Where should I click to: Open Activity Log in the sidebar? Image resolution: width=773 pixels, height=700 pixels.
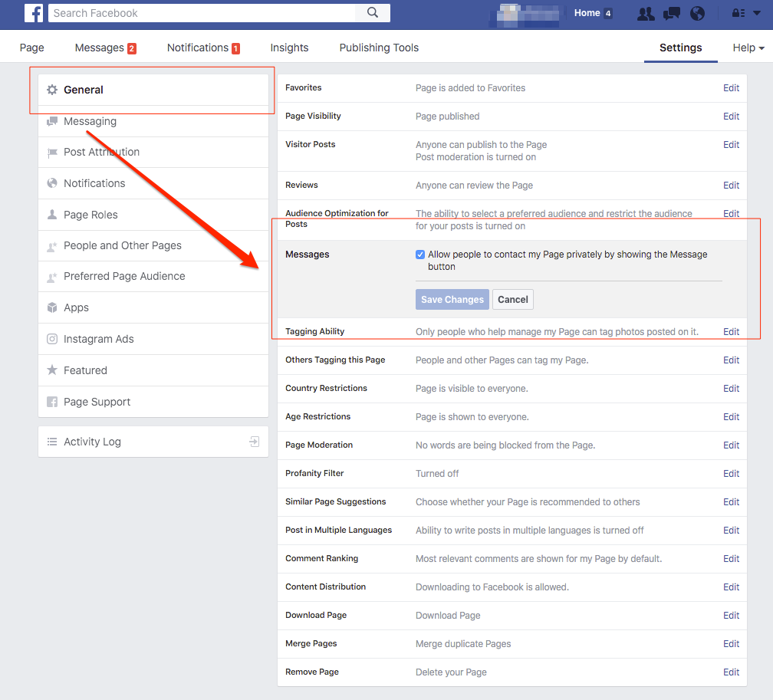click(x=153, y=442)
